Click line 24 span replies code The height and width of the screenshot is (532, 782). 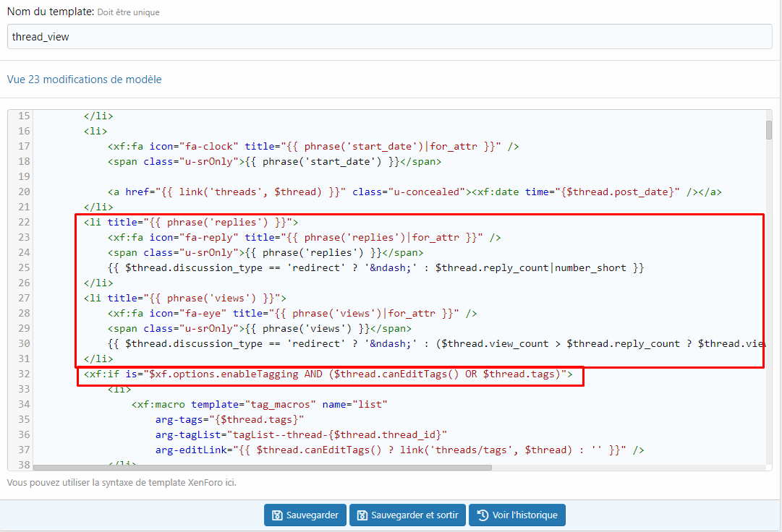(x=265, y=252)
